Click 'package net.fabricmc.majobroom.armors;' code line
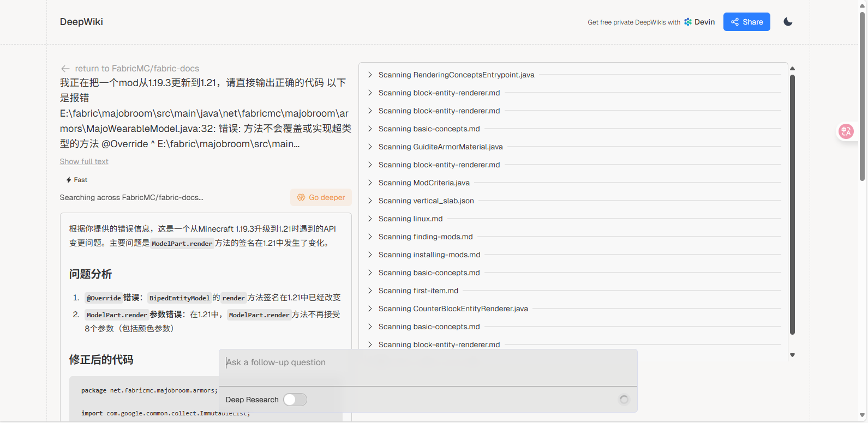Viewport: 868px width, 423px height. click(x=149, y=390)
